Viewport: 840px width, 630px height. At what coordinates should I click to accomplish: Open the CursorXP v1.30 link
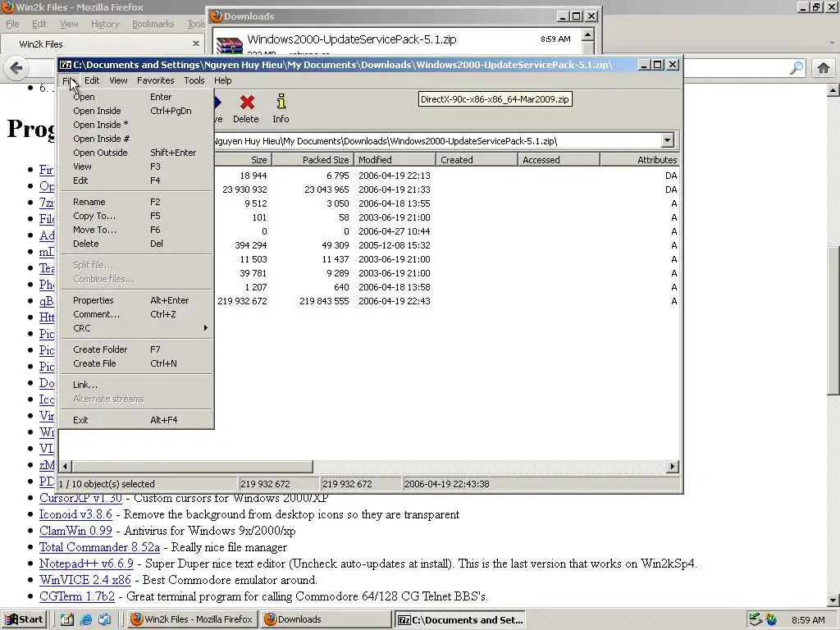click(80, 498)
